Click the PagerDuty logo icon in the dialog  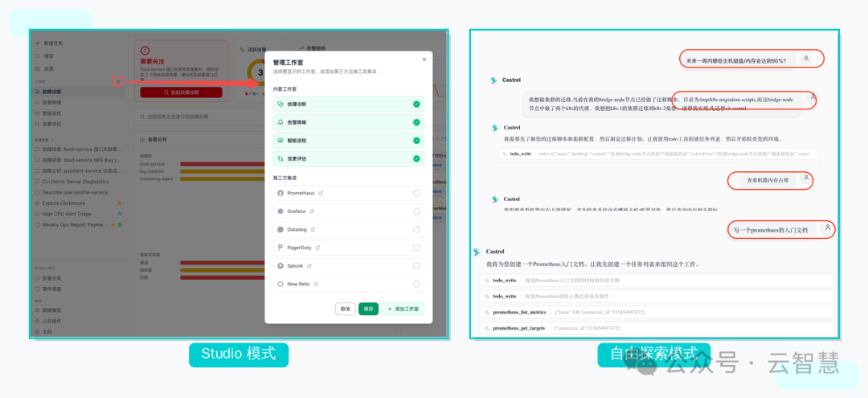[280, 248]
